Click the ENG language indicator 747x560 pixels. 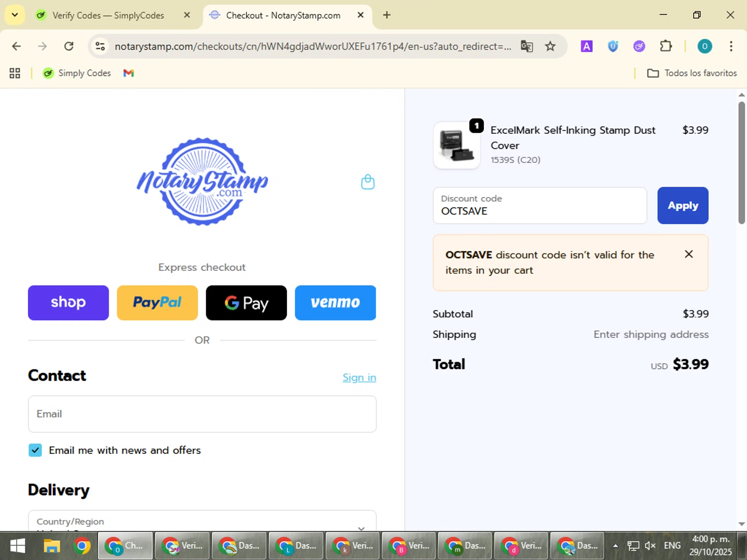pyautogui.click(x=672, y=546)
